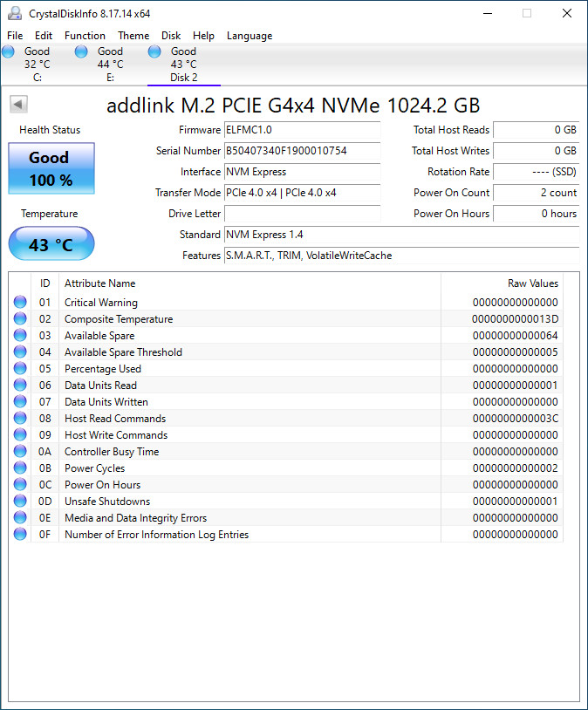Viewport: 588px width, 710px height.
Task: Click the Total Host Writes value
Action: pyautogui.click(x=537, y=151)
